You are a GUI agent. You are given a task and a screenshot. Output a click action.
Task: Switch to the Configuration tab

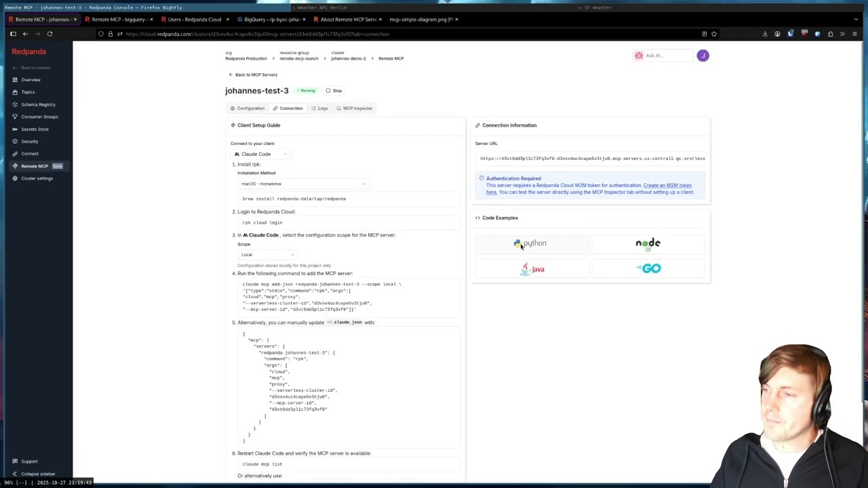(x=247, y=108)
